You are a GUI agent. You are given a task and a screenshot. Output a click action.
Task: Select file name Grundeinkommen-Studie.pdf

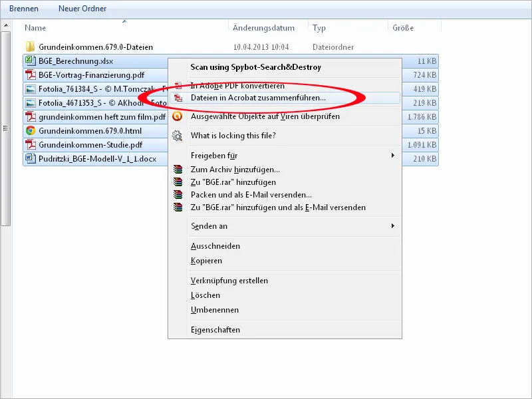(90, 145)
